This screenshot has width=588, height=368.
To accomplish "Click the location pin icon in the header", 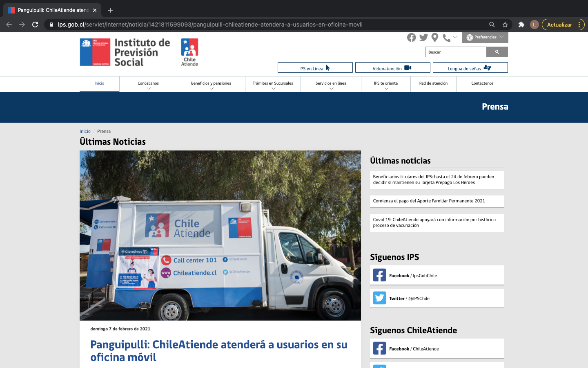I will pyautogui.click(x=435, y=38).
